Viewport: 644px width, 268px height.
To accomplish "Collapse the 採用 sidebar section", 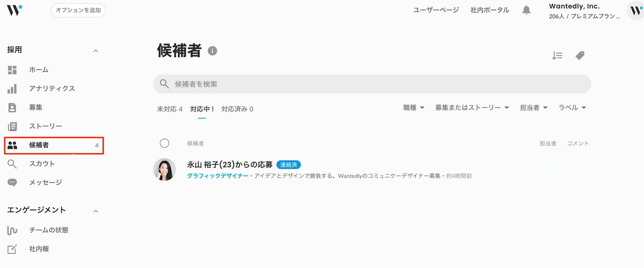I will 95,51.
